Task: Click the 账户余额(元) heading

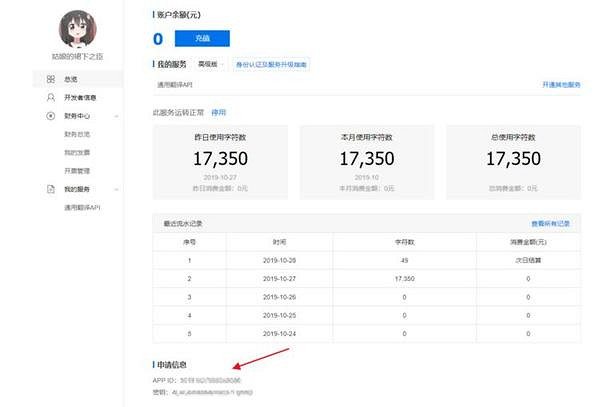Action: coord(179,15)
